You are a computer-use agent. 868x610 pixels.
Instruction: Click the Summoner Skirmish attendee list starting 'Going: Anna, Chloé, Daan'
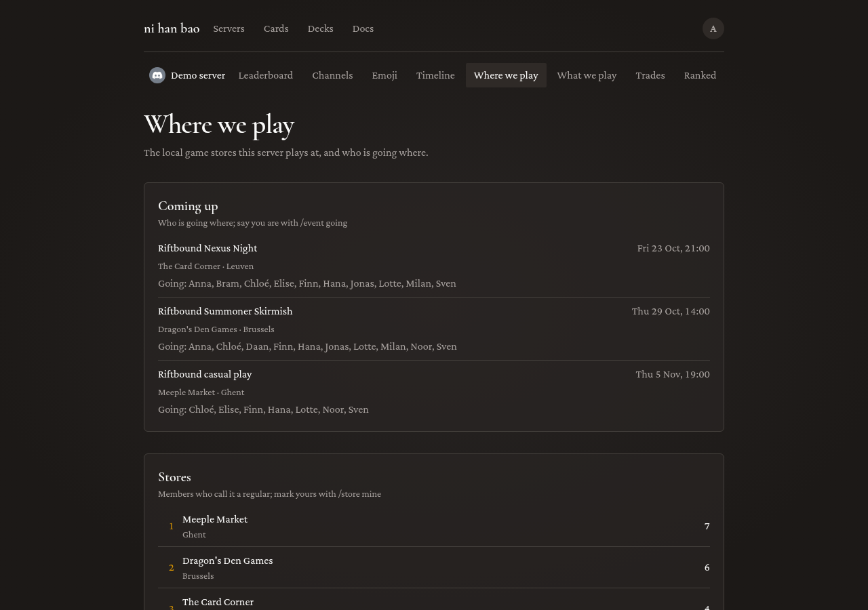tap(307, 346)
